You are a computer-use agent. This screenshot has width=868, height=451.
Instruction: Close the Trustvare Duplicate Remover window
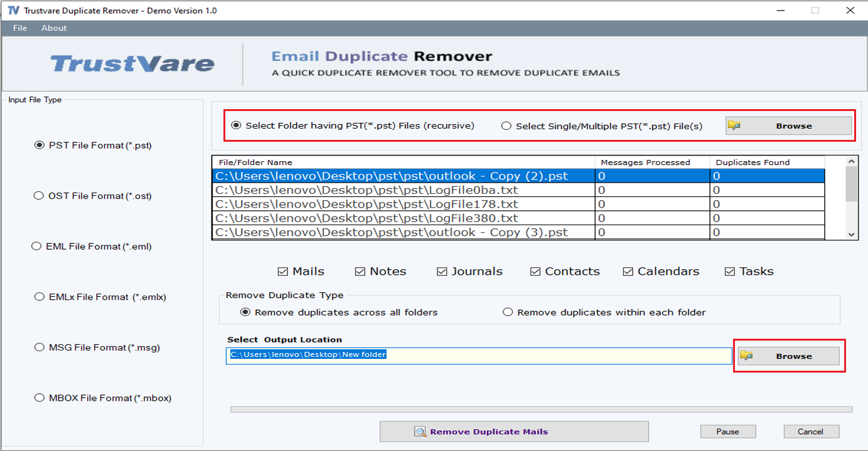pos(849,11)
